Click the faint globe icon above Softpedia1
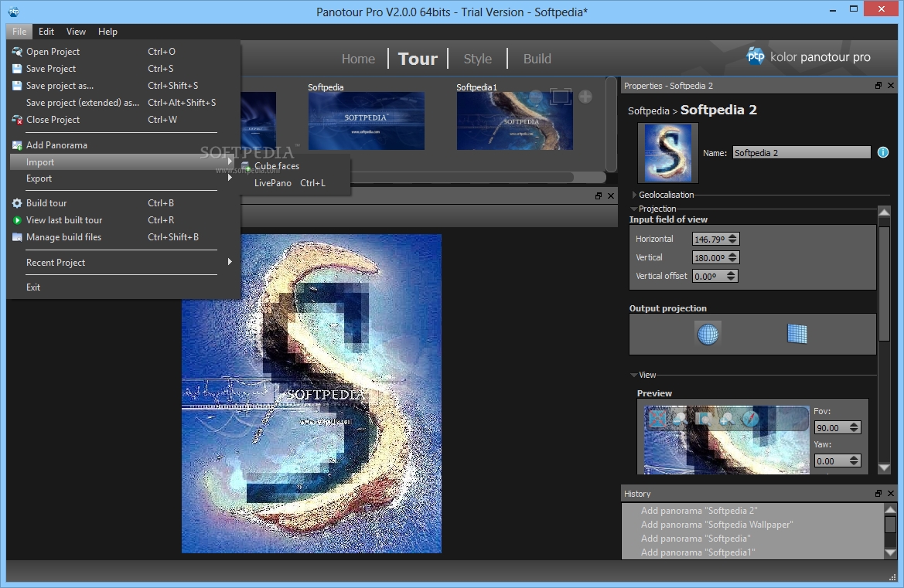 (536, 97)
